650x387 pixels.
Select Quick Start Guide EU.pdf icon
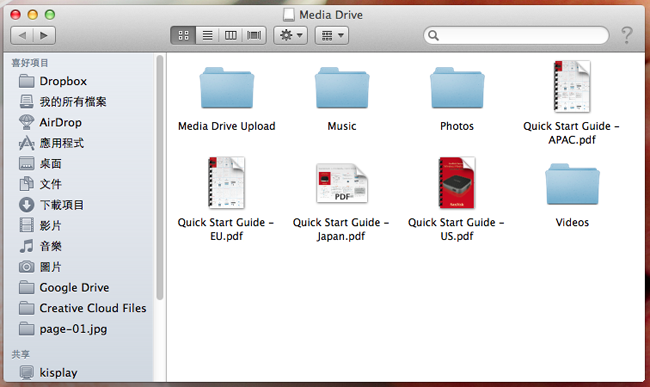[x=227, y=183]
